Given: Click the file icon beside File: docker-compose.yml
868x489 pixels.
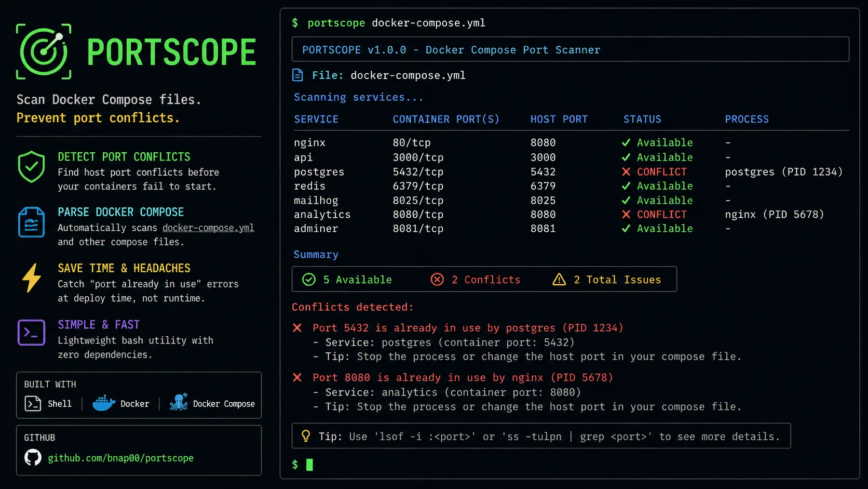Looking at the screenshot, I should click(297, 75).
